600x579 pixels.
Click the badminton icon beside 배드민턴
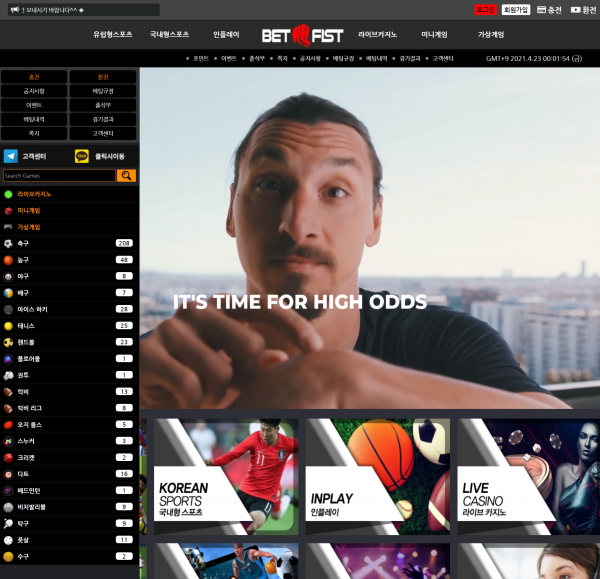(x=8, y=491)
